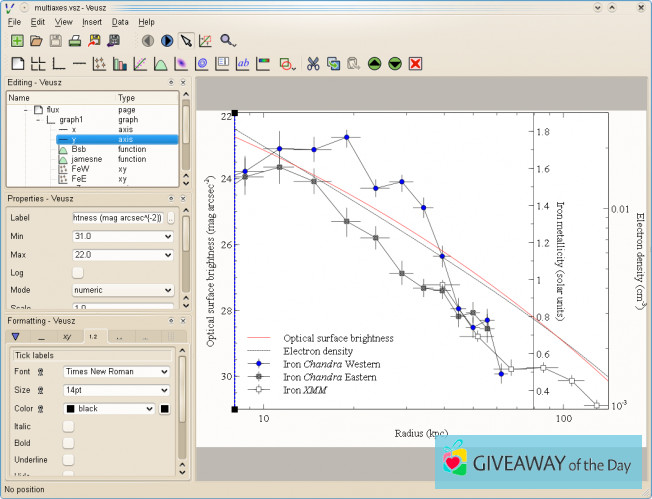Open the Insert menu
This screenshot has width=652, height=499.
tap(92, 22)
